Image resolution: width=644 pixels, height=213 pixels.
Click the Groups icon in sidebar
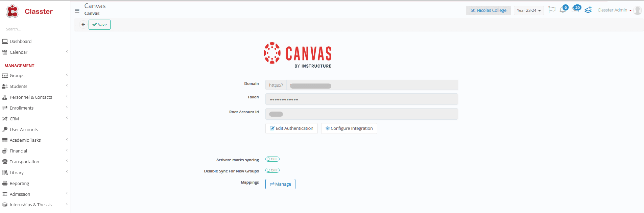point(5,76)
